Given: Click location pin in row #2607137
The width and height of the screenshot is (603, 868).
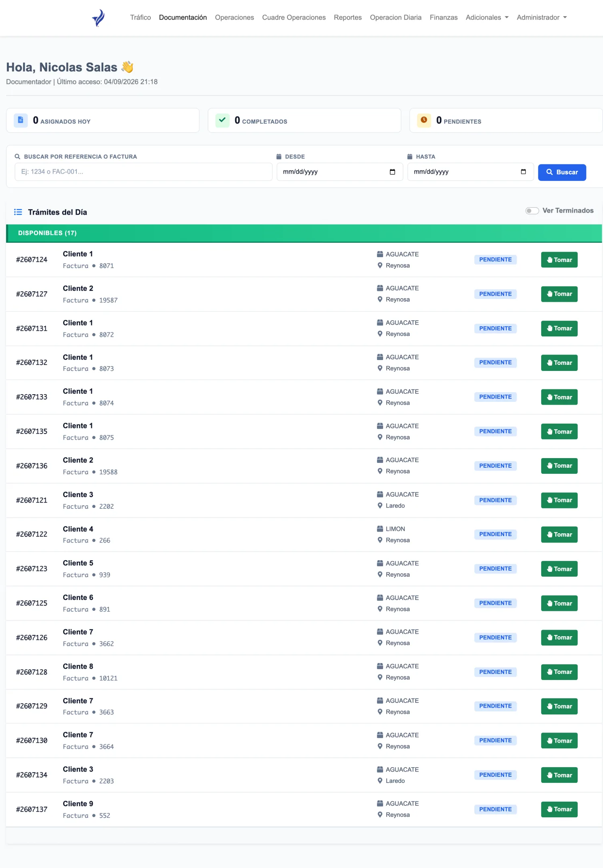Looking at the screenshot, I should (380, 815).
